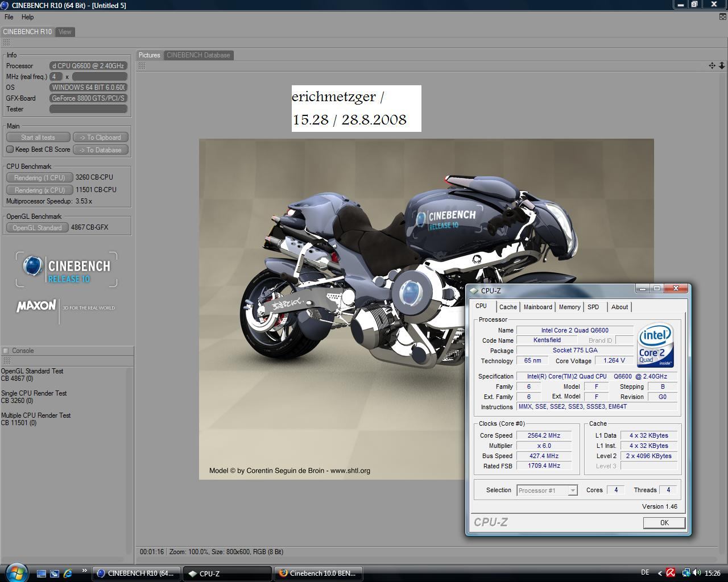Run Rendering (1 CPU) benchmark
This screenshot has width=728, height=582.
(x=39, y=178)
